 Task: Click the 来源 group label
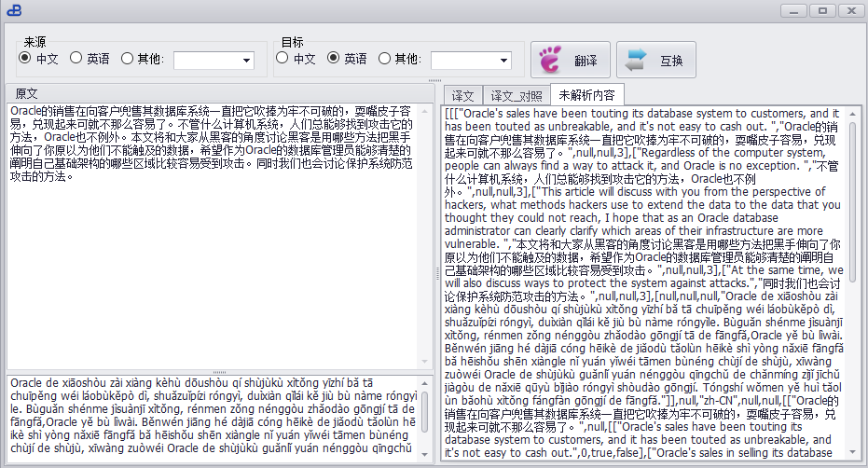coord(34,42)
